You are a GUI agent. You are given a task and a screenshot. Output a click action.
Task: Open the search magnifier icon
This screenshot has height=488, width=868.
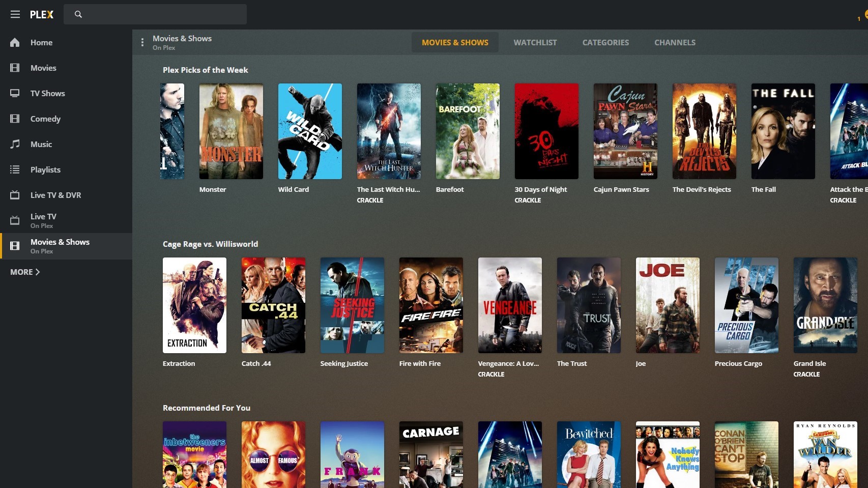(78, 14)
